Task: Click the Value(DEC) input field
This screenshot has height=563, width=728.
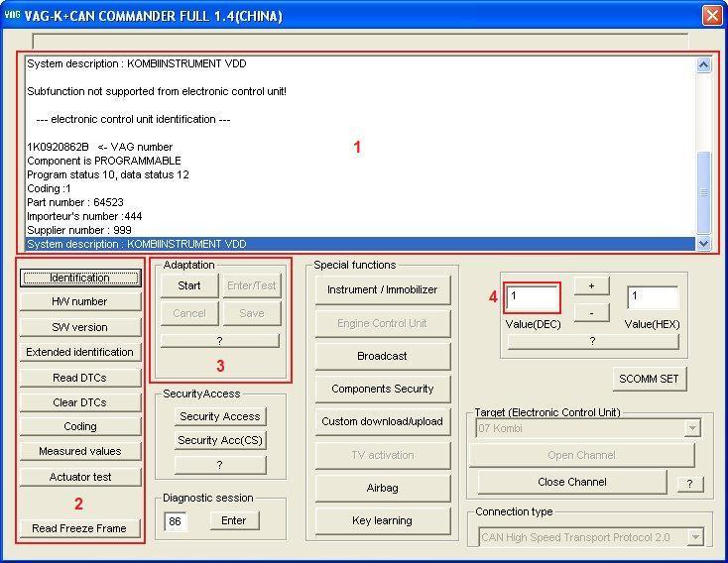Action: click(532, 298)
